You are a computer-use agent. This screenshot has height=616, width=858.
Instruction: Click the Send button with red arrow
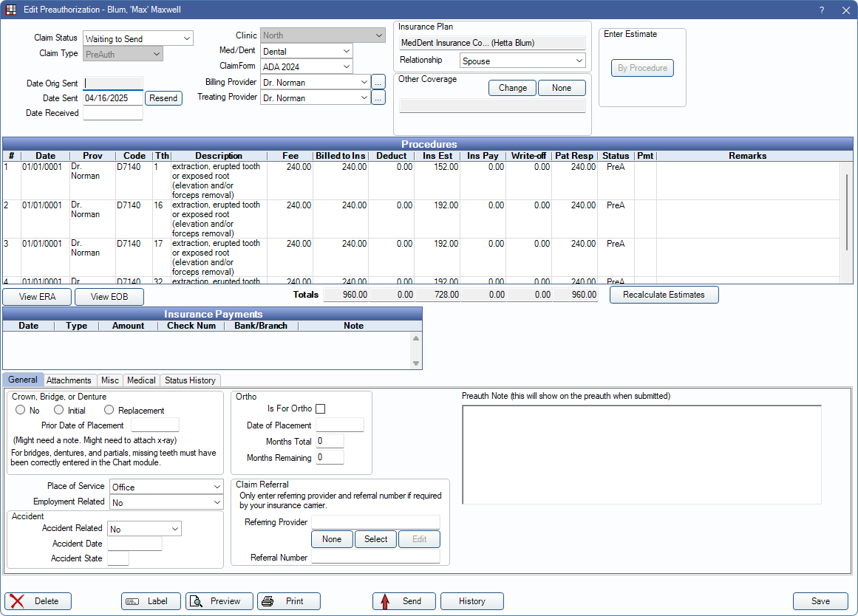[404, 601]
